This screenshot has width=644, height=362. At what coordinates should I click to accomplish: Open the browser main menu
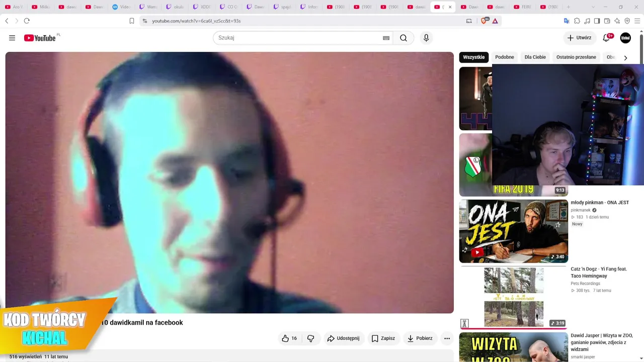(637, 21)
